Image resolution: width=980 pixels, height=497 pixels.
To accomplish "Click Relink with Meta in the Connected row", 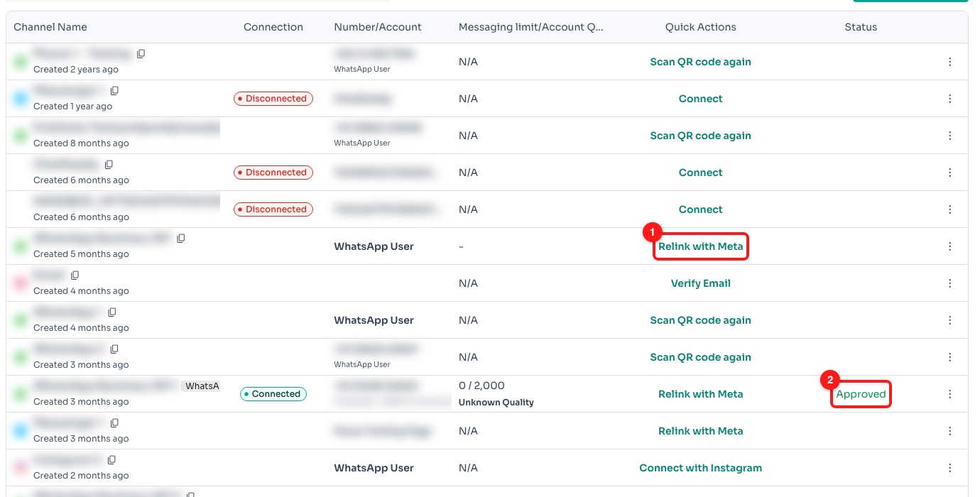I will point(700,394).
